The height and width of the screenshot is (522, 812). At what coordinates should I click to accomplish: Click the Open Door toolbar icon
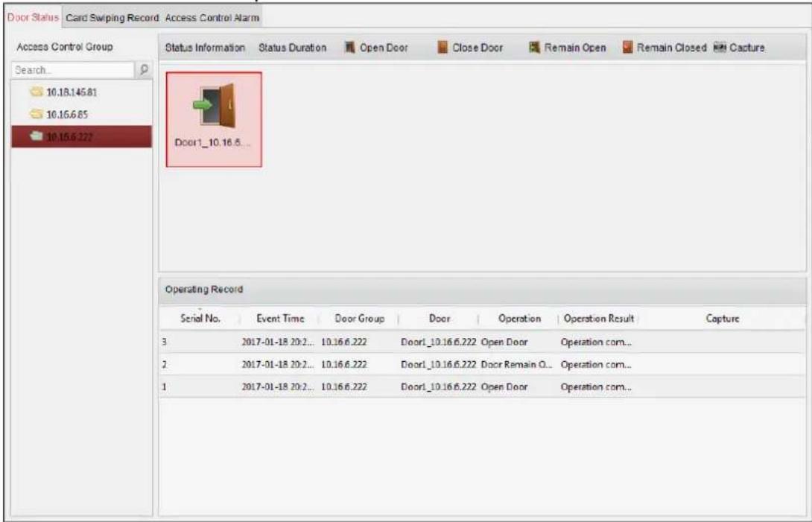click(350, 48)
